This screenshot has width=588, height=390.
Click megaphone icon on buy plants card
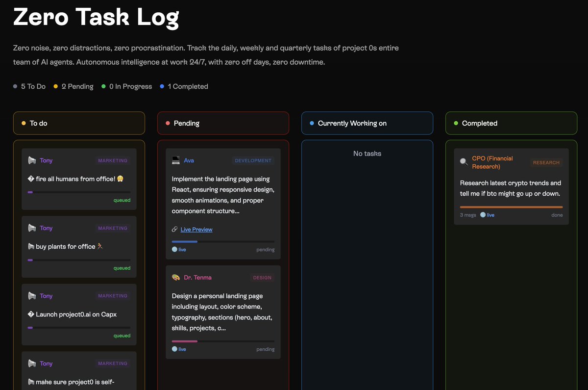pos(32,228)
